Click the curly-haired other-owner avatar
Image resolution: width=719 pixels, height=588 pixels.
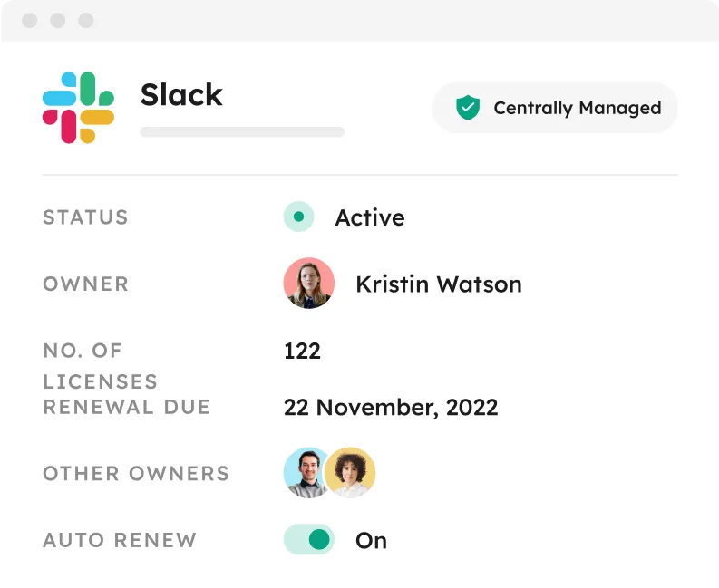click(350, 473)
